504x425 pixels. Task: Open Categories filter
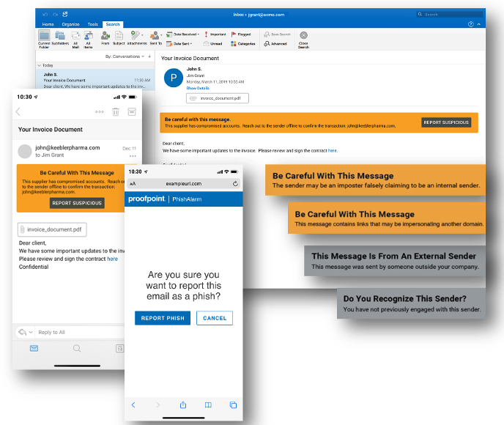coord(243,43)
